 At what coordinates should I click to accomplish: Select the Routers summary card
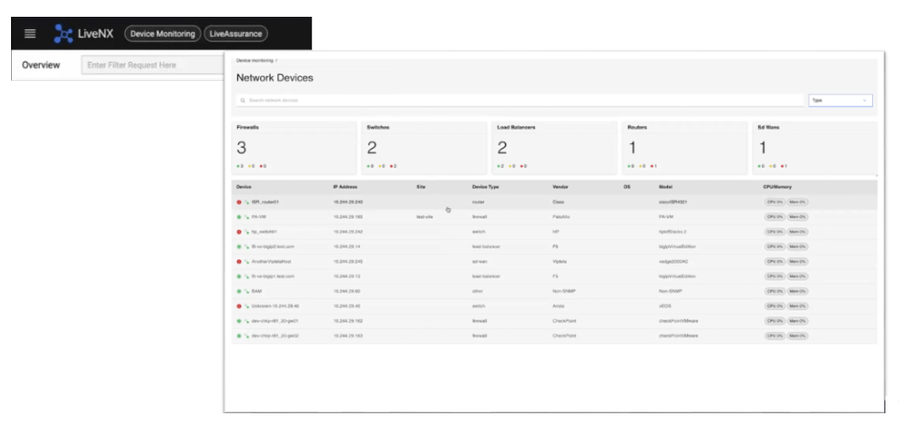pyautogui.click(x=685, y=148)
